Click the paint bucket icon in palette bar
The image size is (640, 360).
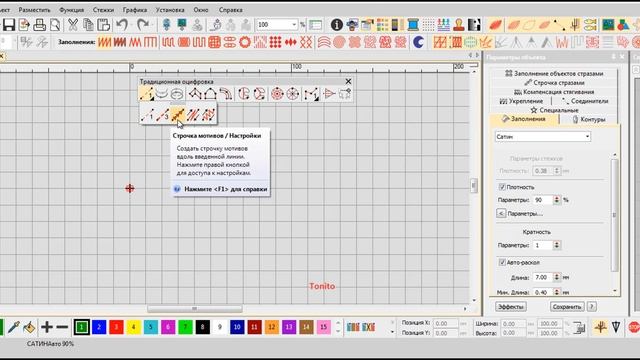click(x=29, y=327)
